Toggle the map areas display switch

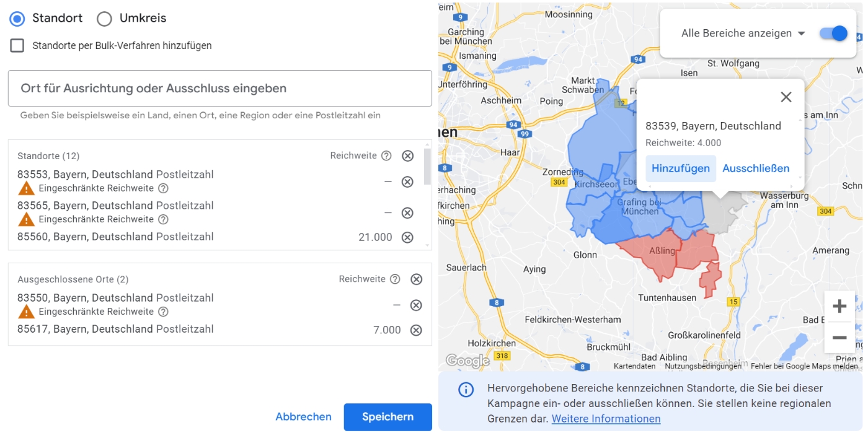833,33
